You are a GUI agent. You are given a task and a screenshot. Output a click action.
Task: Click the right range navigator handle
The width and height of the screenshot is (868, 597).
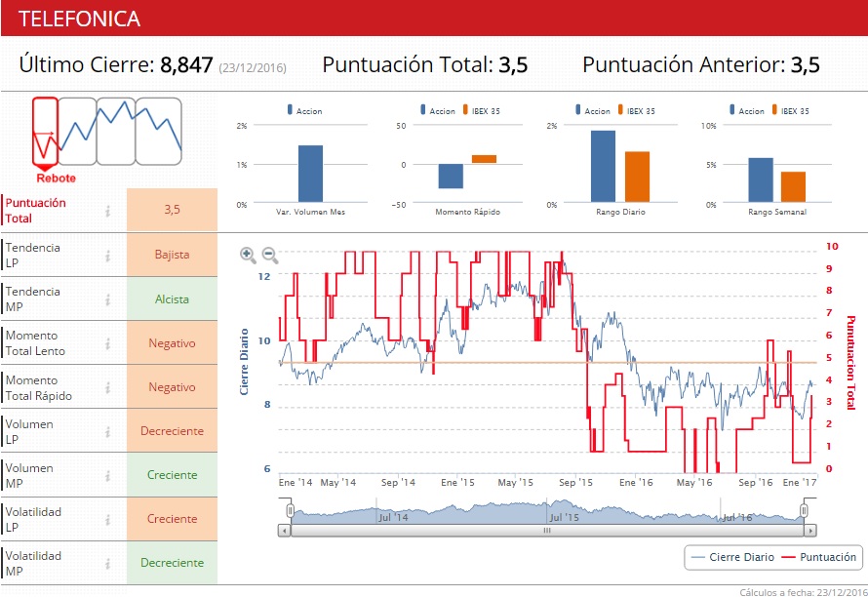click(804, 510)
